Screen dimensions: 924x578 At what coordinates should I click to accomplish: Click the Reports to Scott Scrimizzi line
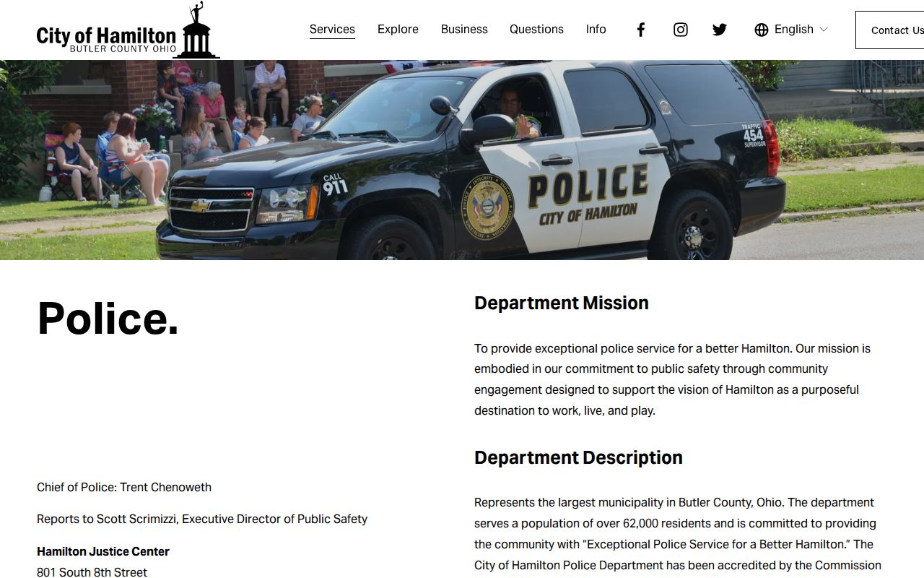tap(202, 519)
